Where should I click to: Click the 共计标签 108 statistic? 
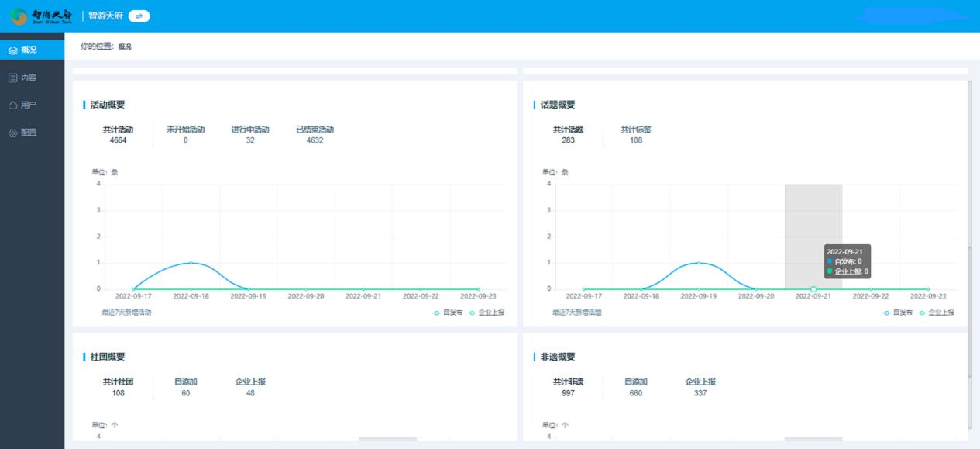click(636, 135)
